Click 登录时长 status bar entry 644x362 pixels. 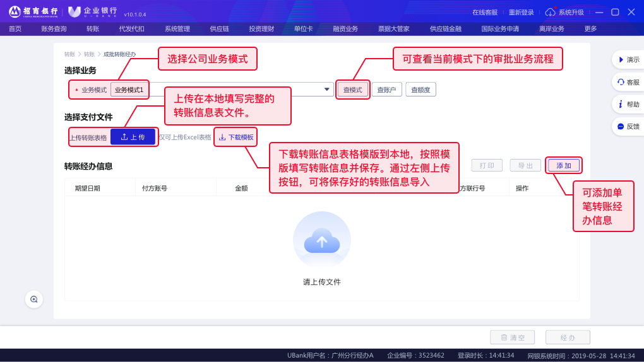[x=486, y=356]
